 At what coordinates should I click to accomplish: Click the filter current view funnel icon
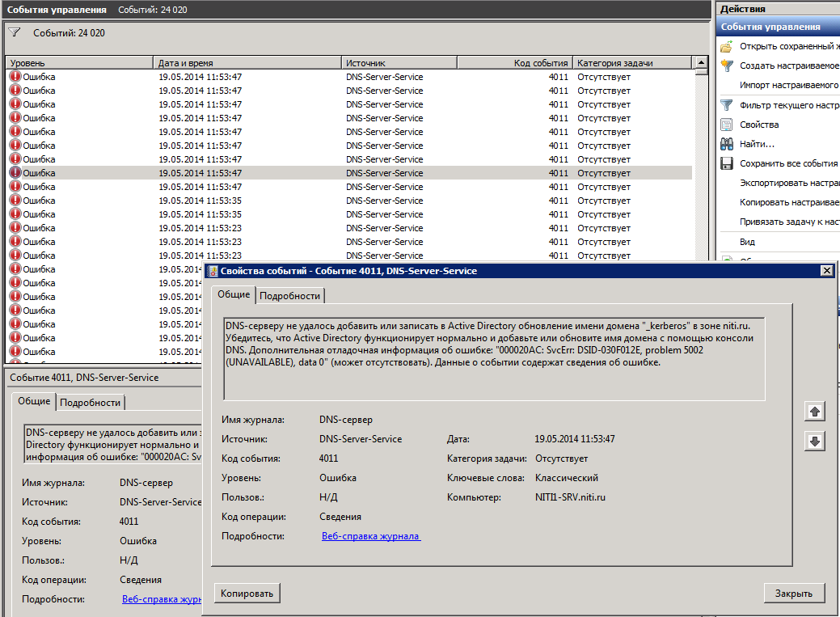coord(727,105)
